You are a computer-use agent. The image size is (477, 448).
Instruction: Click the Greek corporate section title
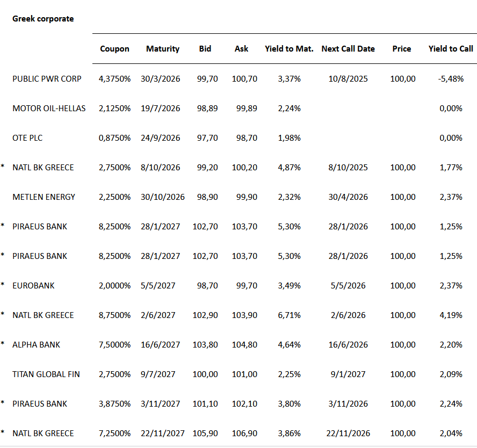coord(43,19)
